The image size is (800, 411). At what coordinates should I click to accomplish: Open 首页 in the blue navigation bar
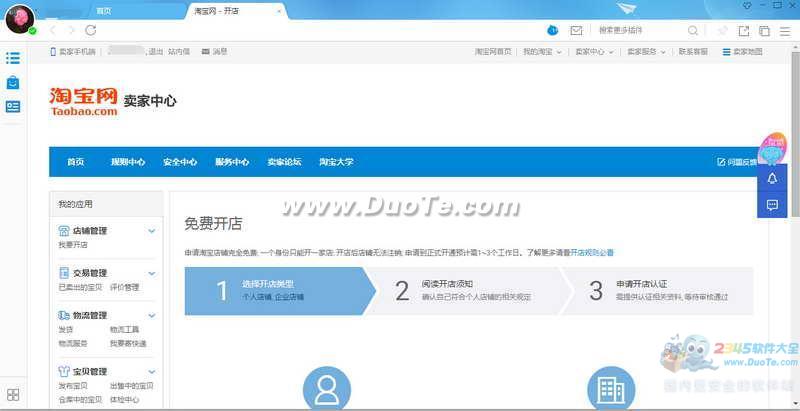[x=76, y=162]
